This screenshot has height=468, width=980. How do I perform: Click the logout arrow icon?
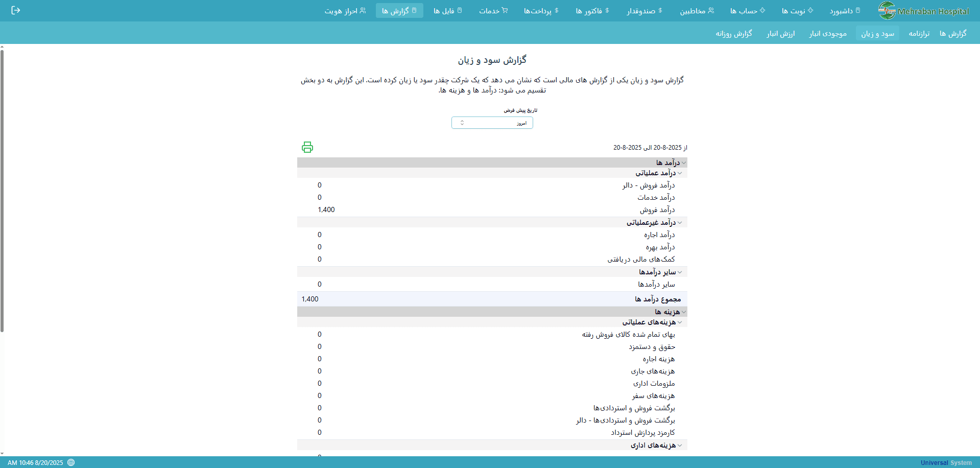(16, 10)
